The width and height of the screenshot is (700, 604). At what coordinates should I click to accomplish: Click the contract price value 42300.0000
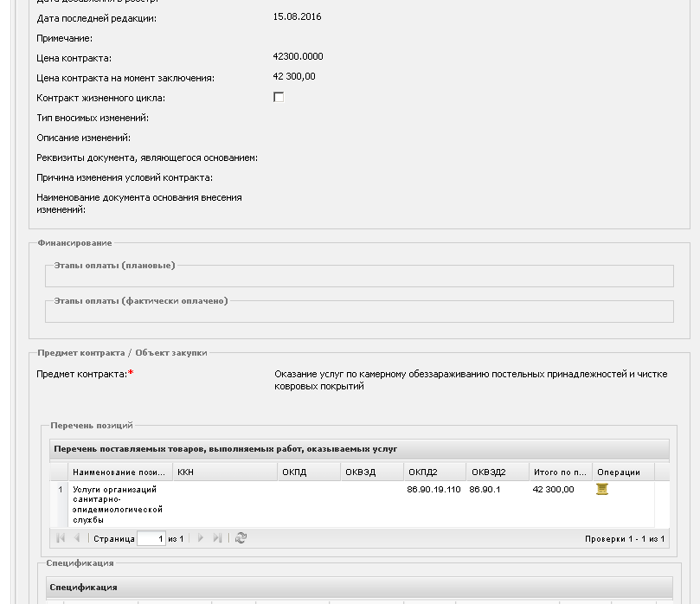298,57
